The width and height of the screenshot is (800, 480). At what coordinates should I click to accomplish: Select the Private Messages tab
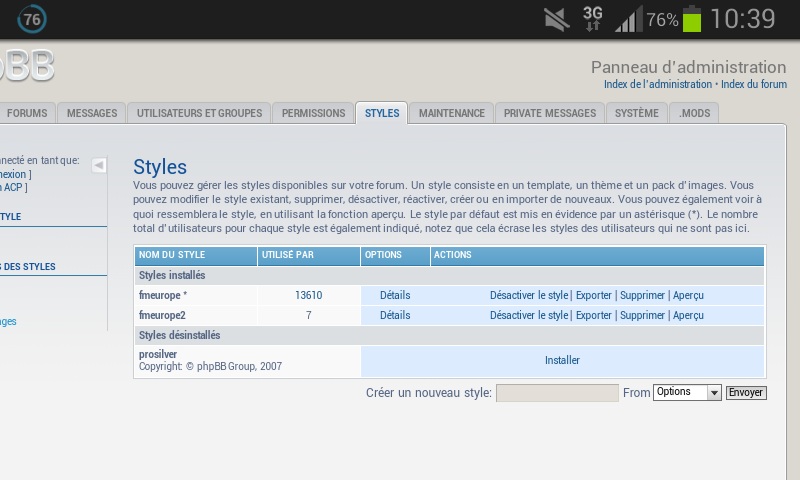click(549, 113)
